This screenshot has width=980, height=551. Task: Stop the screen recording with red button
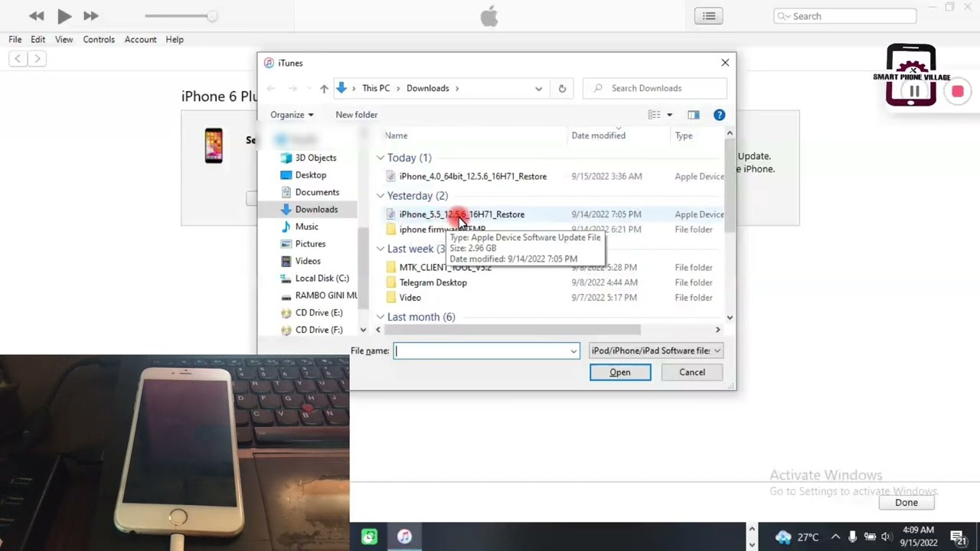point(957,92)
